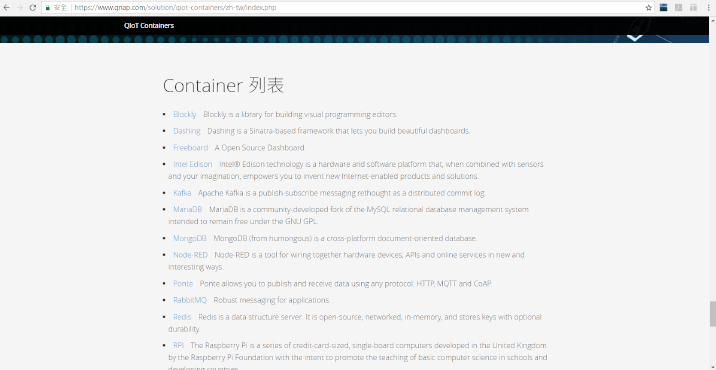Click the white down chevron in banner
Image resolution: width=716 pixels, height=370 pixels.
pos(635,38)
